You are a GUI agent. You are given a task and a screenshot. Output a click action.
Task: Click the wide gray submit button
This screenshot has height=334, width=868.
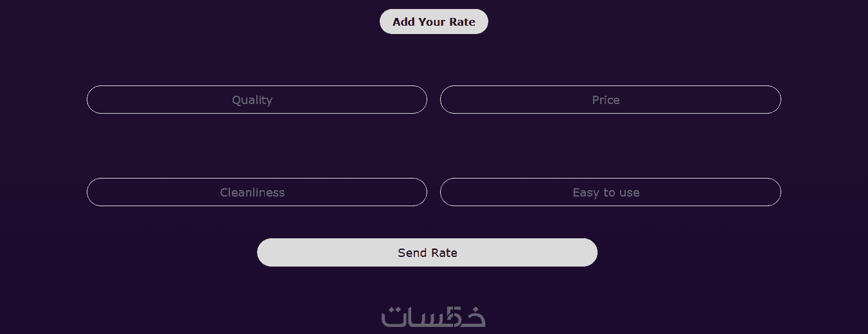427,252
